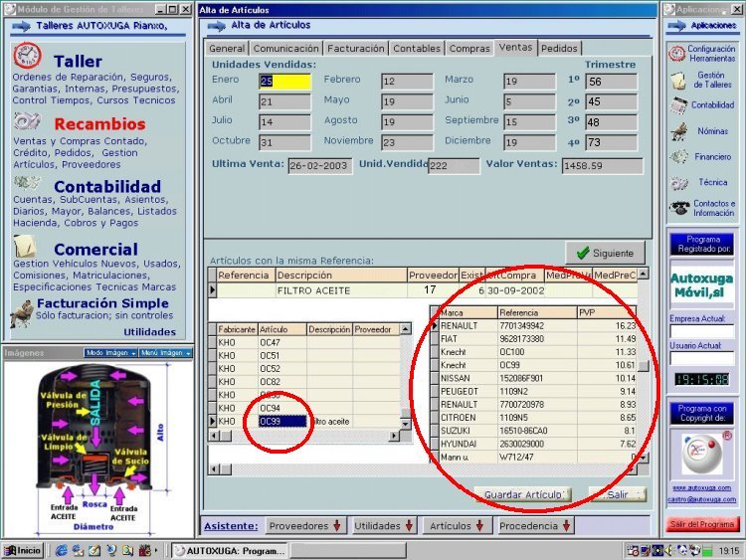746x560 pixels.
Task: Click the Utilidades link in left panel
Action: [x=150, y=332]
